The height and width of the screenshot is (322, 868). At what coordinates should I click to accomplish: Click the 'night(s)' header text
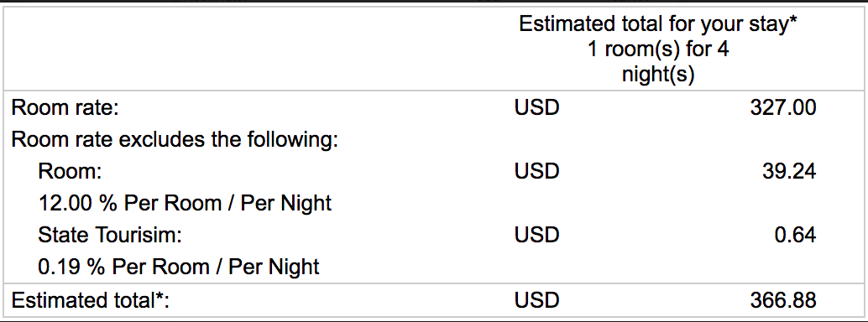pyautogui.click(x=658, y=74)
